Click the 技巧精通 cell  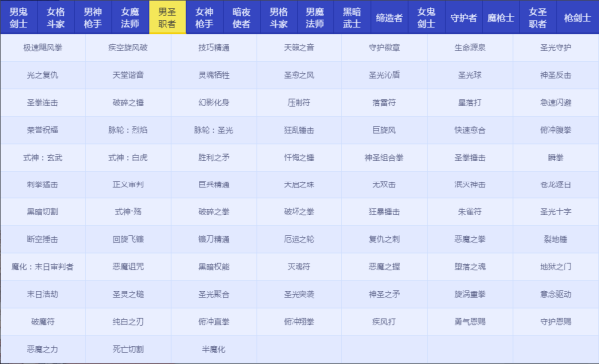click(214, 47)
